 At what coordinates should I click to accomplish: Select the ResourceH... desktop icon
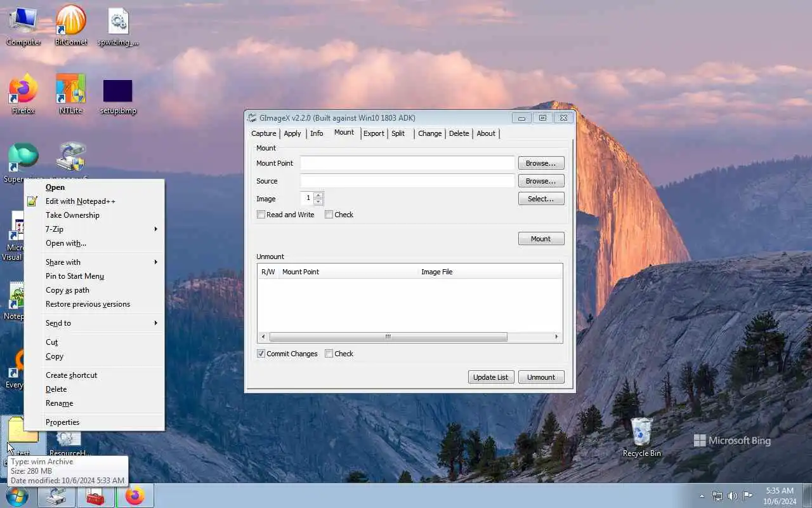tap(70, 443)
